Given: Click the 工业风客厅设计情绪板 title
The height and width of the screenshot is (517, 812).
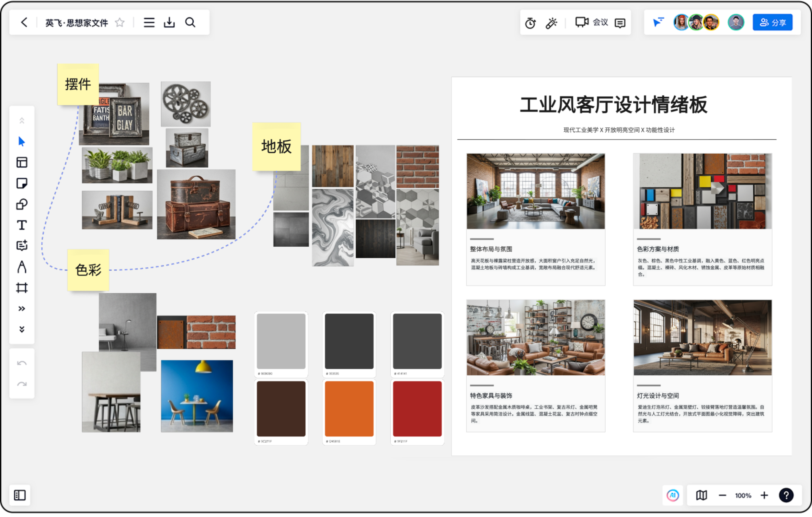Looking at the screenshot, I should click(614, 105).
